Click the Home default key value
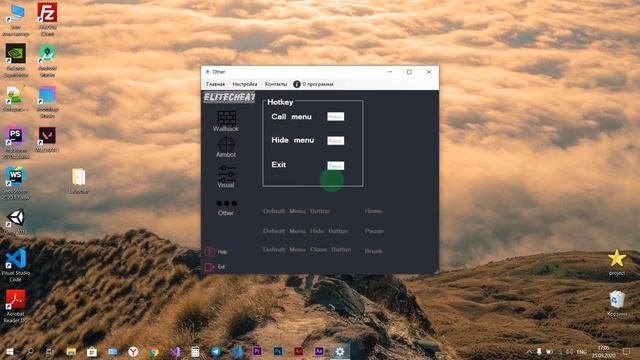 click(x=373, y=211)
